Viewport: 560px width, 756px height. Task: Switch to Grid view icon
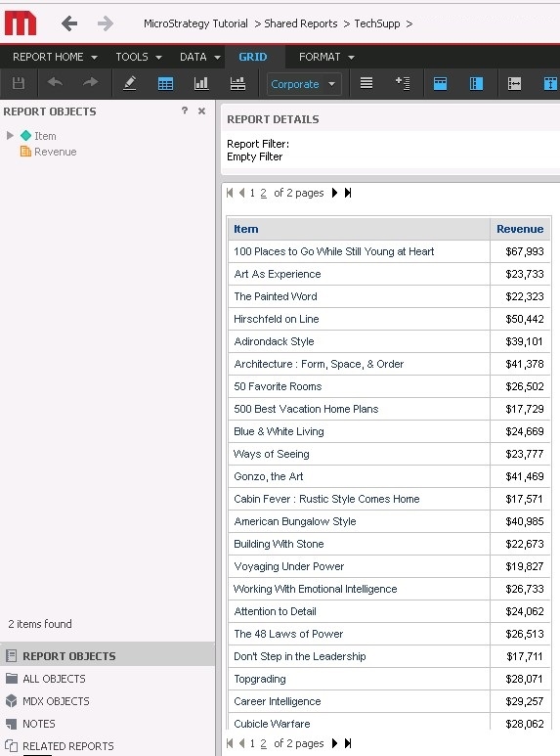point(165,84)
